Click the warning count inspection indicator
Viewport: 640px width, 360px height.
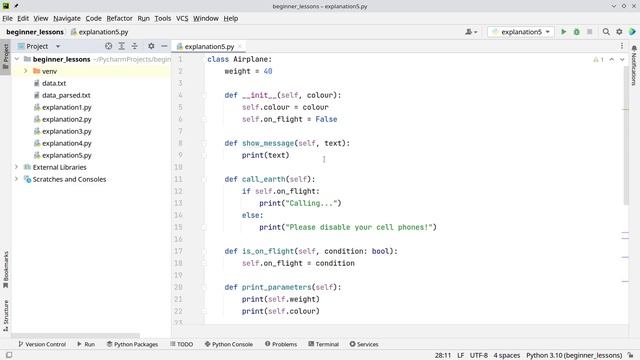(x=598, y=60)
